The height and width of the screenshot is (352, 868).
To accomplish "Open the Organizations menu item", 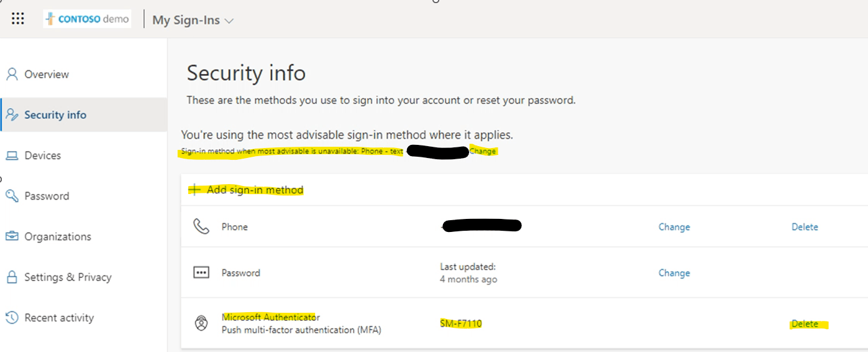I will (58, 236).
